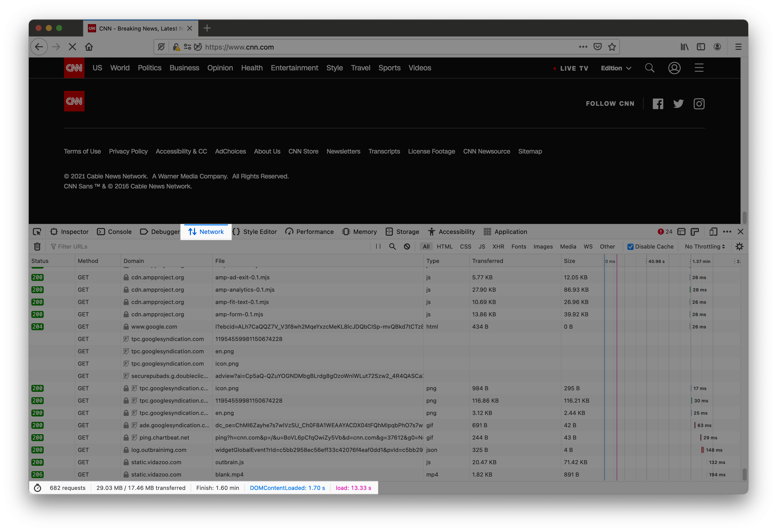Open the Sitemap footer link
The image size is (777, 532).
click(x=530, y=151)
